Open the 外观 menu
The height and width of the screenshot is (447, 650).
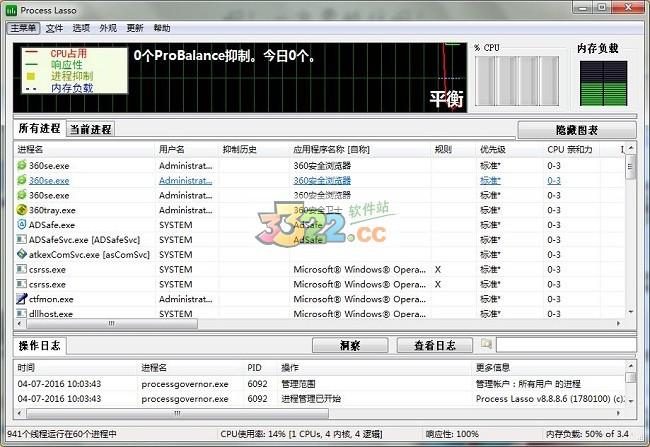108,28
